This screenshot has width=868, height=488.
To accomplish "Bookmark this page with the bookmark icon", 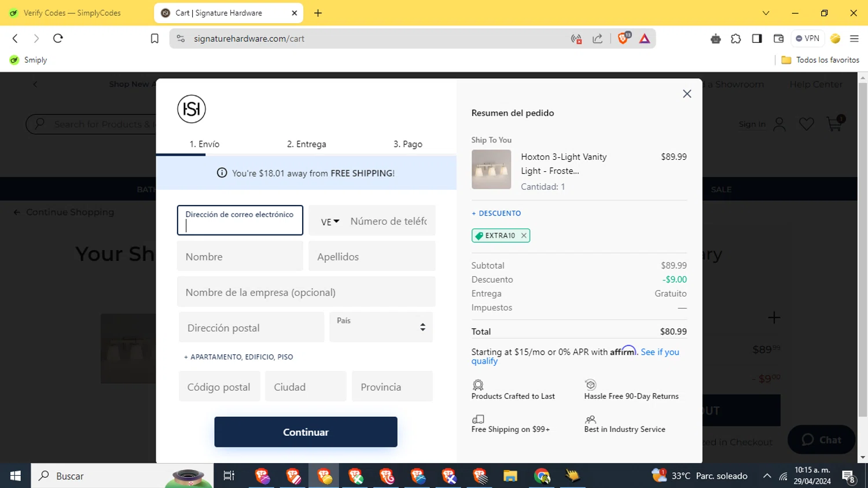I will pyautogui.click(x=155, y=39).
